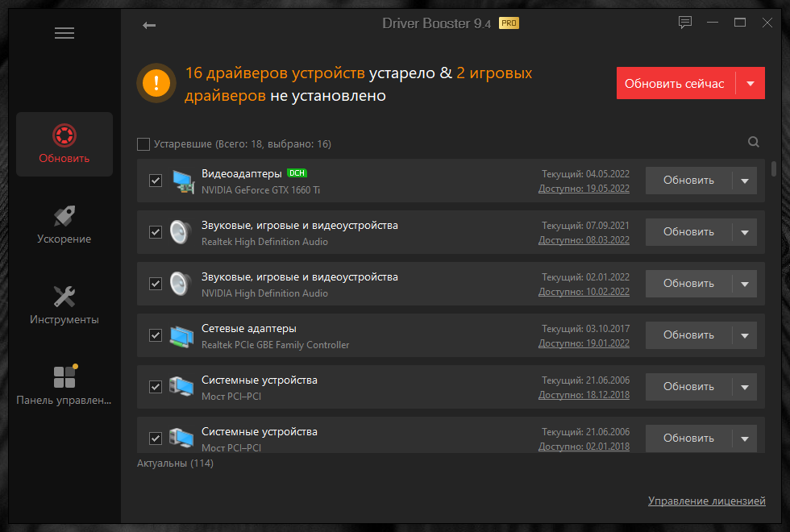
Task: Click the Сетевые адаптеры category name
Action: [x=249, y=329]
